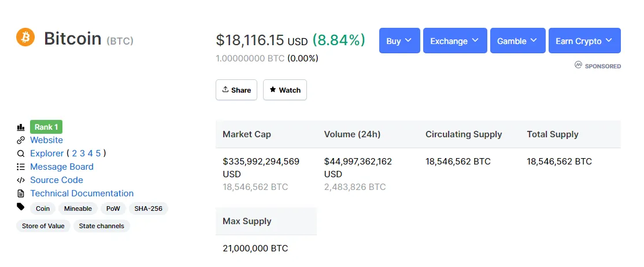Click the 1.00000000 BTC price text
The image size is (644, 267).
250,58
